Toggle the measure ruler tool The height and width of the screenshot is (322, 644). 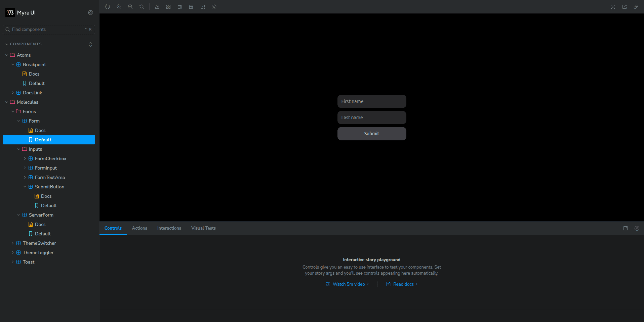191,7
